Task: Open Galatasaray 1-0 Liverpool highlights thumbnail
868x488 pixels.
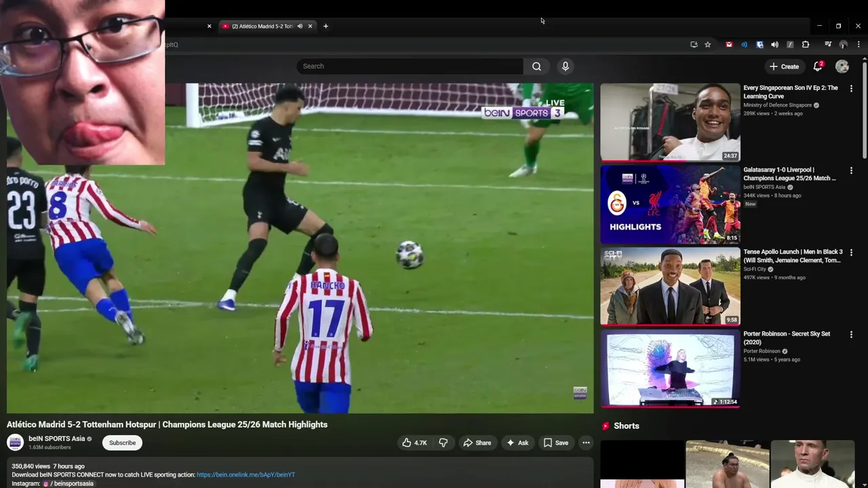Action: tap(670, 204)
